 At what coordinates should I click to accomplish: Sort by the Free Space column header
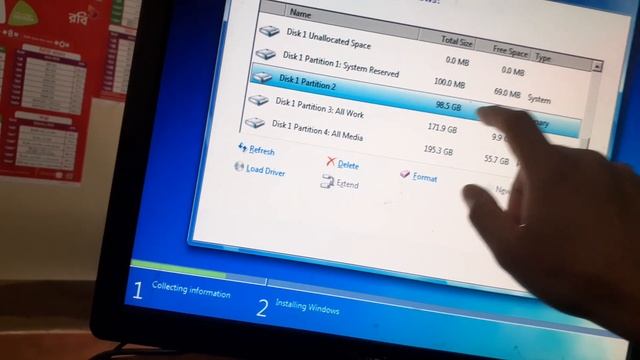(510, 51)
